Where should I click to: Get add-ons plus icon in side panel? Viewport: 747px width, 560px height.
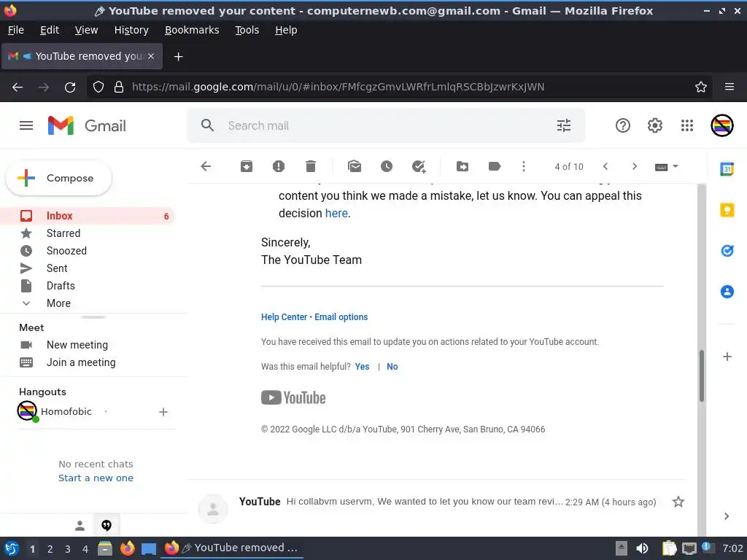pos(727,357)
